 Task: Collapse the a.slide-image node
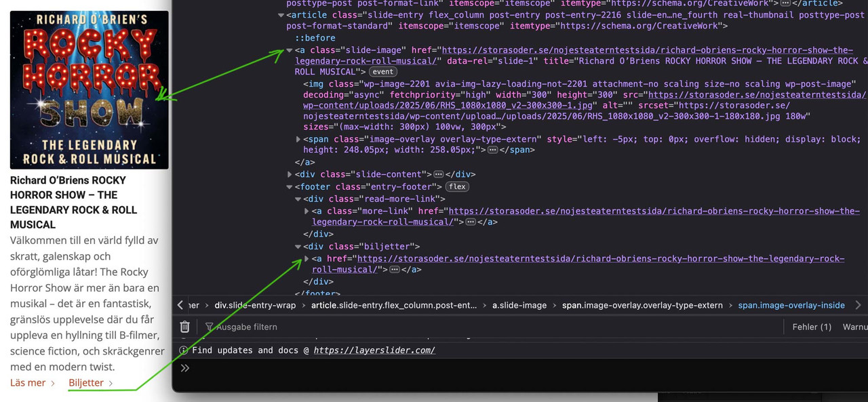(x=290, y=50)
